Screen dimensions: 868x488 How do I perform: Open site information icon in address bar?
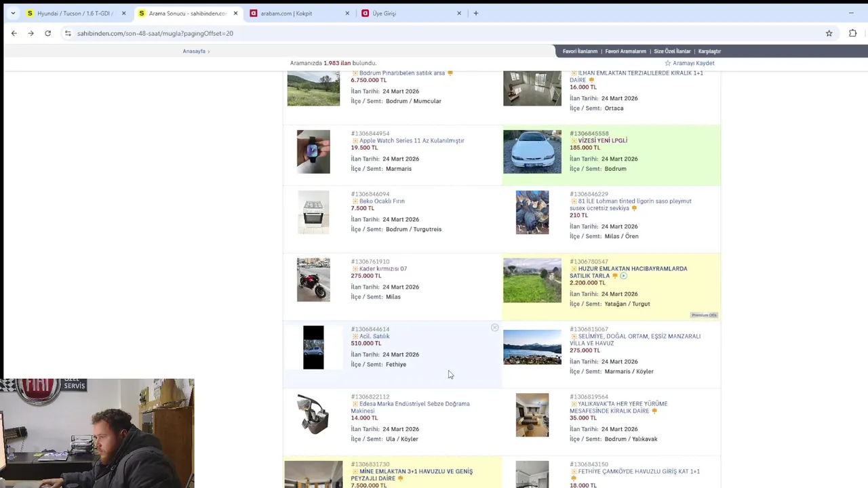(x=68, y=33)
